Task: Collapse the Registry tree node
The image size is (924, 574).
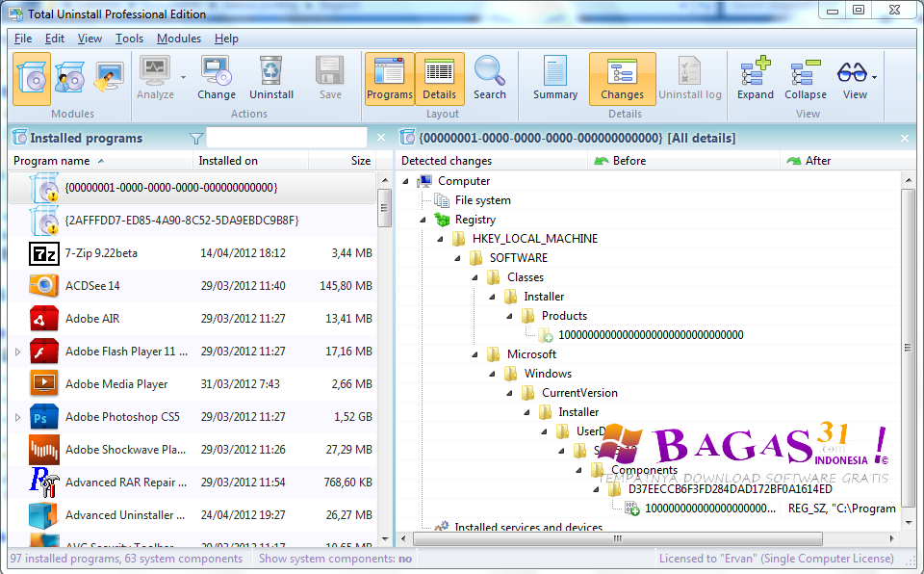Action: (x=423, y=220)
